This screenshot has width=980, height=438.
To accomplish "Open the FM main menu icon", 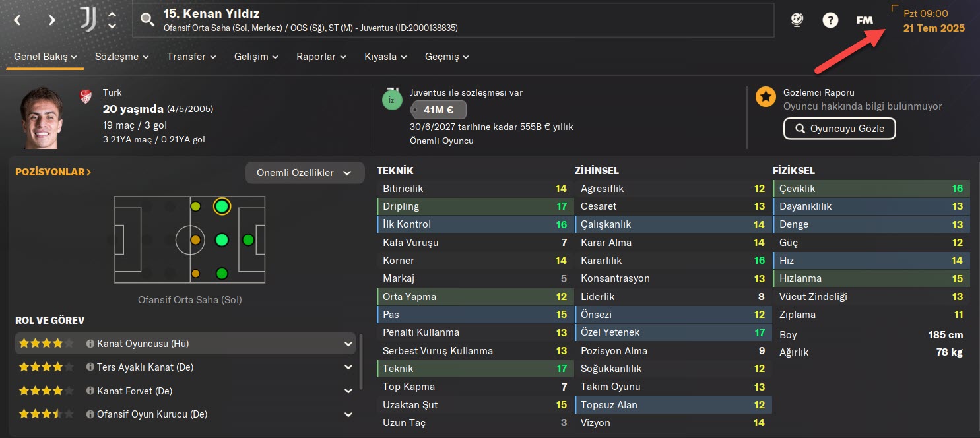I will [x=865, y=20].
